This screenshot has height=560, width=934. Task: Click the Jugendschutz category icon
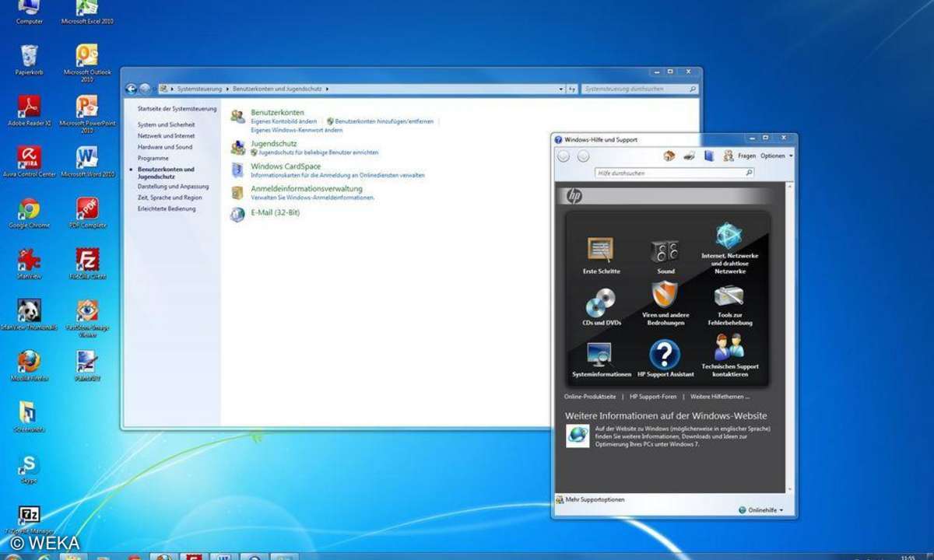tap(237, 148)
